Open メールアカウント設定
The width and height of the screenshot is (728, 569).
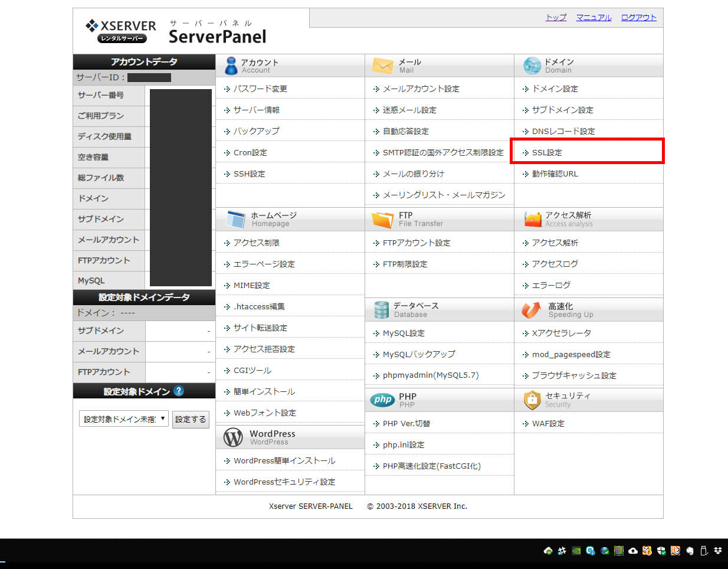421,89
